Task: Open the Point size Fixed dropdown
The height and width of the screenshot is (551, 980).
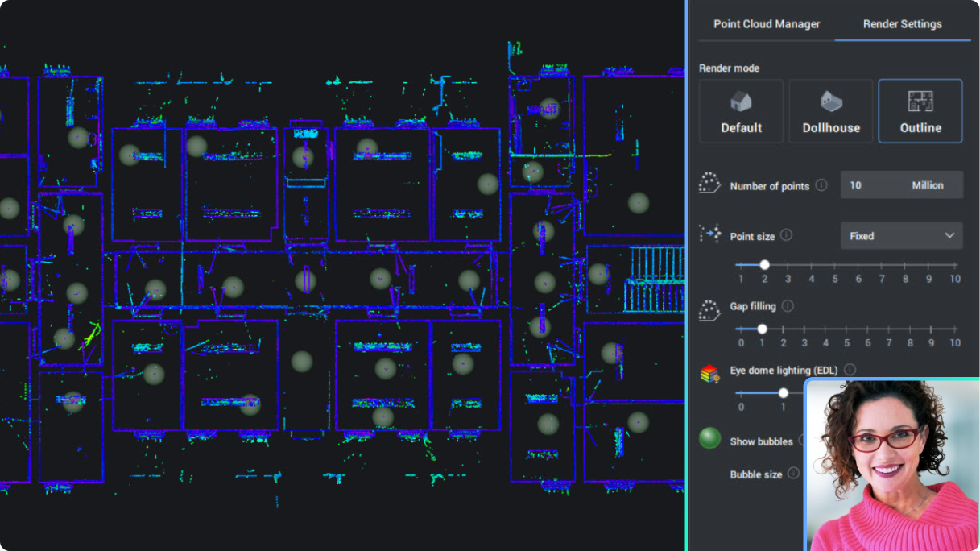Action: (x=901, y=235)
